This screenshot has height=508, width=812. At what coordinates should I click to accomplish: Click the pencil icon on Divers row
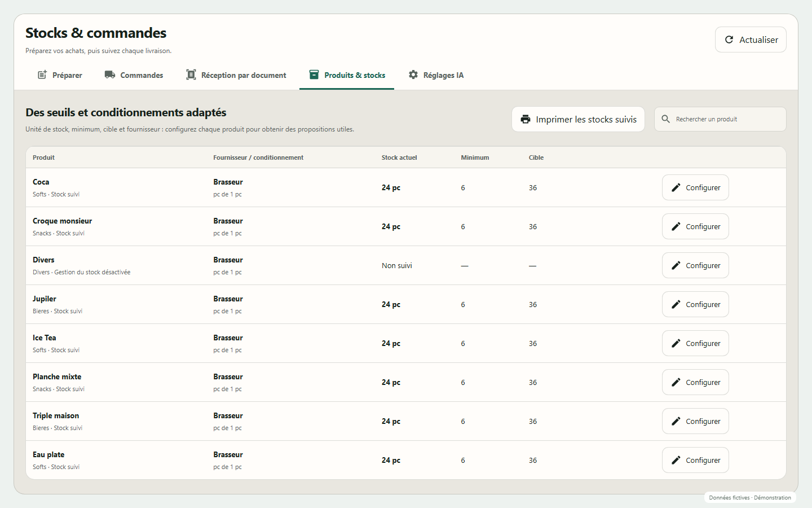[x=676, y=265]
